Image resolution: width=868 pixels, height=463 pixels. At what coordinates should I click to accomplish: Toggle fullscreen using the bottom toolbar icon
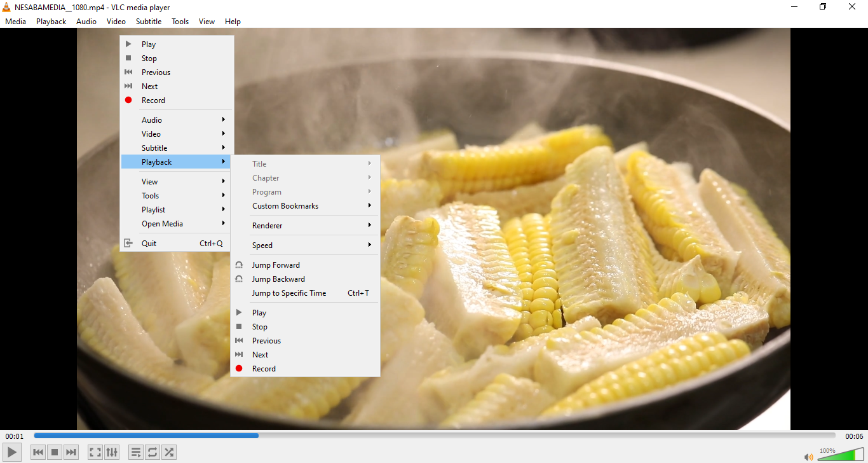pos(95,452)
